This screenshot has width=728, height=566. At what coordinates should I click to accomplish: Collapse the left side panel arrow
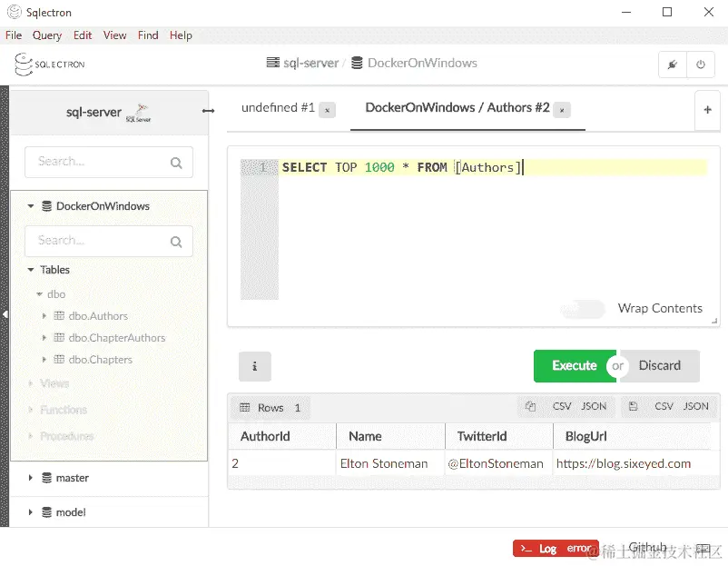5,314
